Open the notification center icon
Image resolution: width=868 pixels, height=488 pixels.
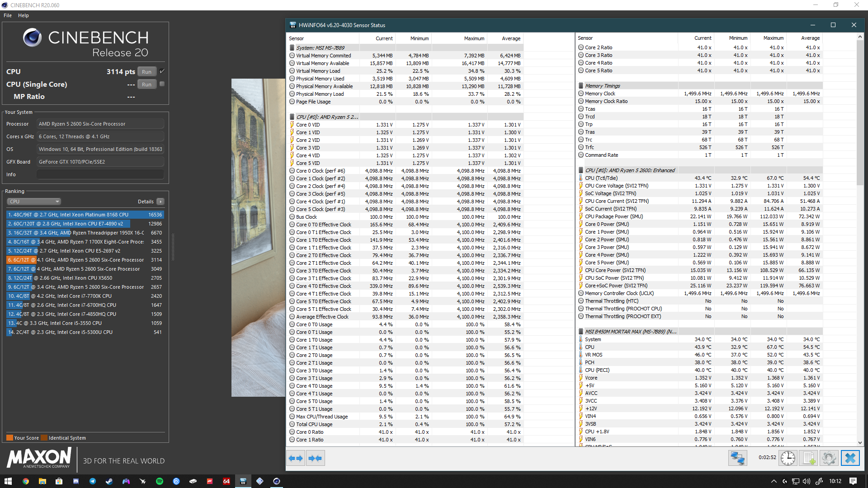(853, 481)
